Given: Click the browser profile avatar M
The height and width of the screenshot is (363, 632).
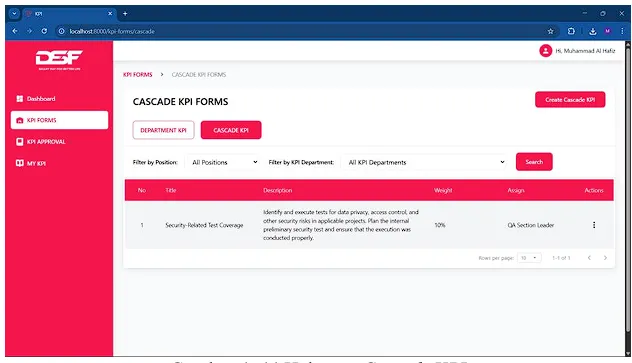Looking at the screenshot, I should 608,31.
